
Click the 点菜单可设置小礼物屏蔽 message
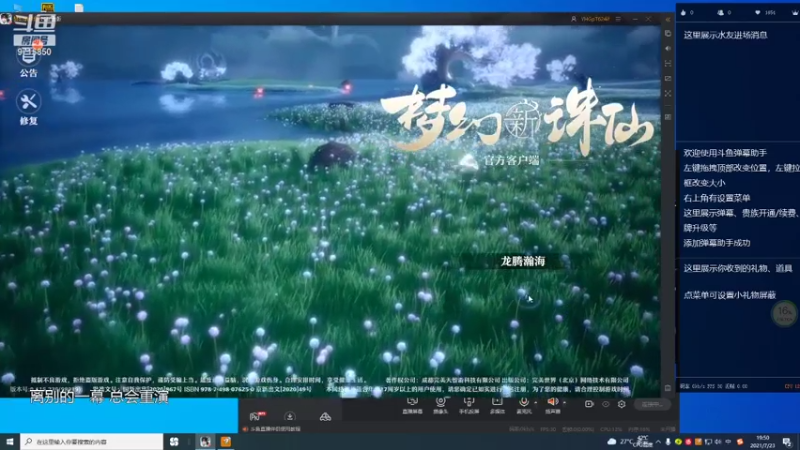(x=730, y=295)
